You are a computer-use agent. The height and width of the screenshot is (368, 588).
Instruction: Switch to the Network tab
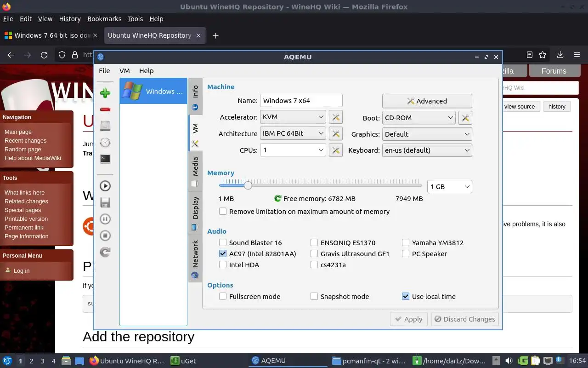pyautogui.click(x=195, y=258)
